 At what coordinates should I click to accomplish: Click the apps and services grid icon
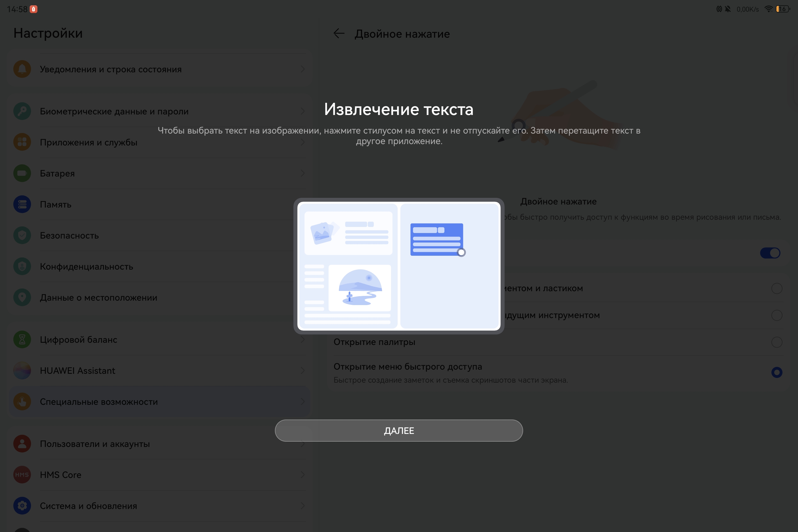pyautogui.click(x=22, y=142)
